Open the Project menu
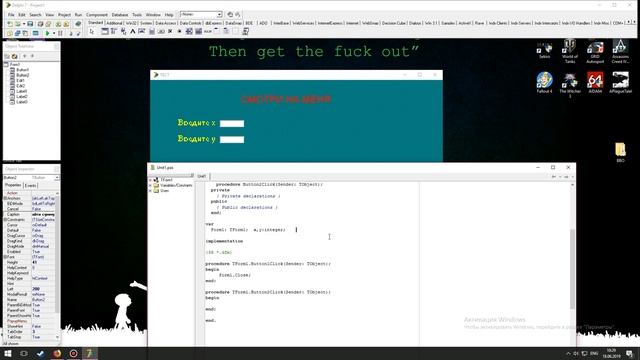The width and height of the screenshot is (640, 360). pos(64,15)
